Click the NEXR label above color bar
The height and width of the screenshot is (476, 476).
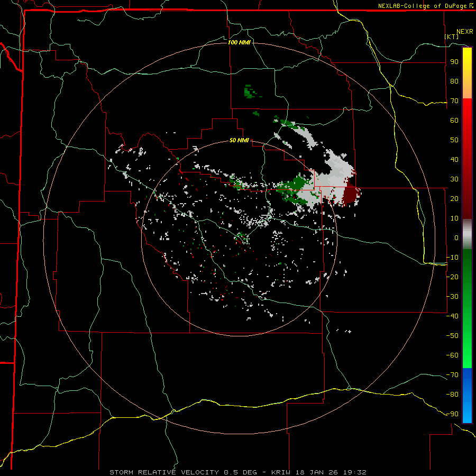tap(465, 32)
